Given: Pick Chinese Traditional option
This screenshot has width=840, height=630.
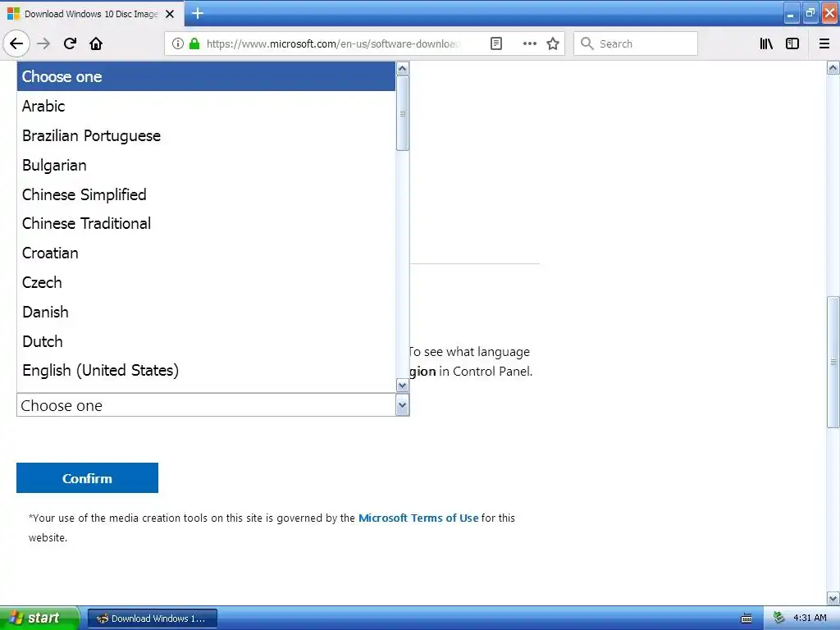Looking at the screenshot, I should coord(206,223).
